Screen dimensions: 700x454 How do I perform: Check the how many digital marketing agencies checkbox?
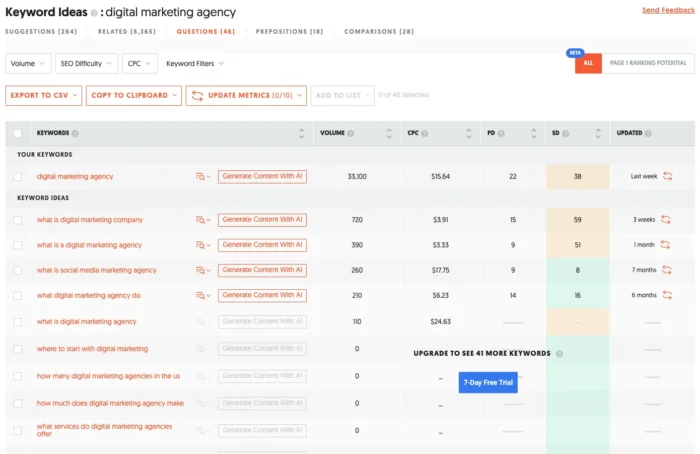tap(17, 376)
